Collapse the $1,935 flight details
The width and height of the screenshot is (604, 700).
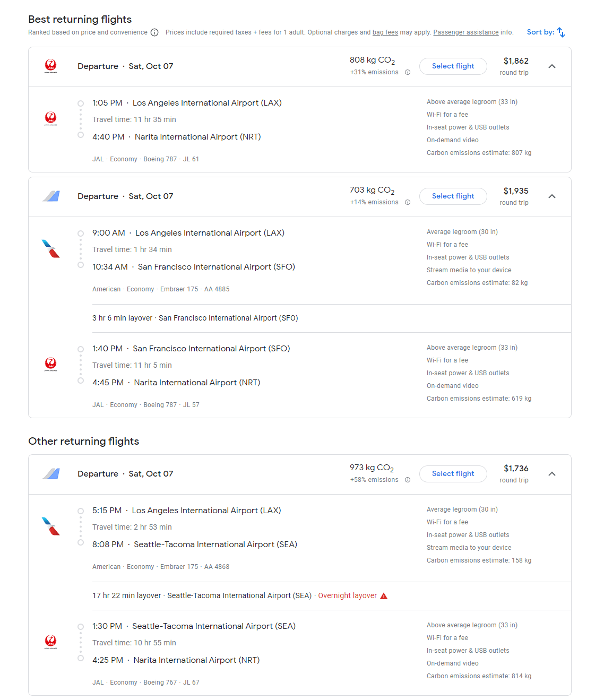[552, 196]
